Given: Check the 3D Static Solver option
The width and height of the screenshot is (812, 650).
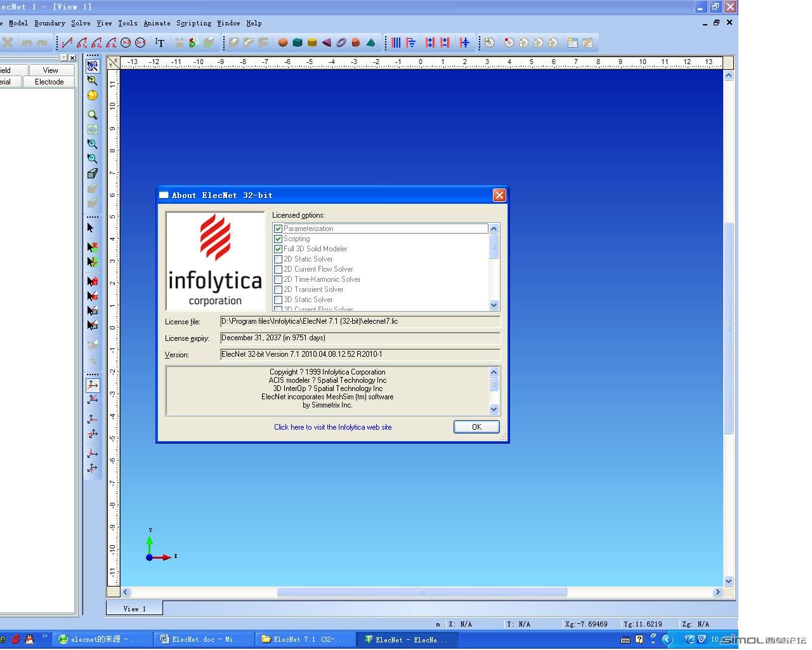Looking at the screenshot, I should 278,300.
